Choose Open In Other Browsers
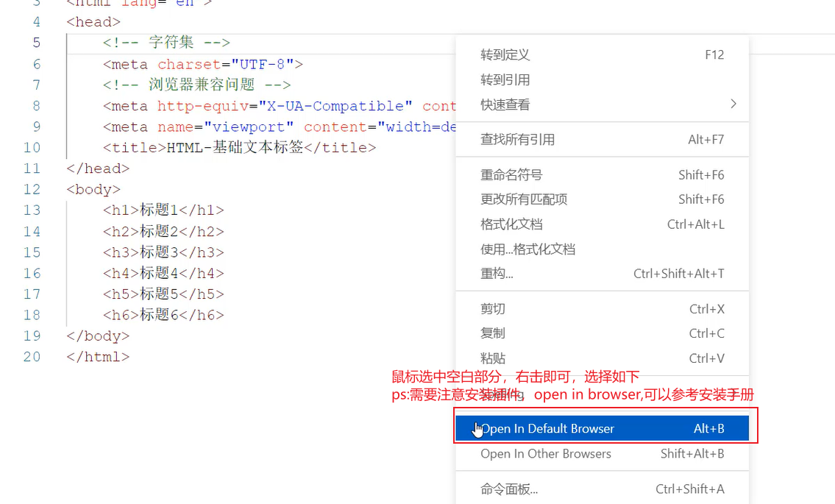835x504 pixels. pos(602,453)
